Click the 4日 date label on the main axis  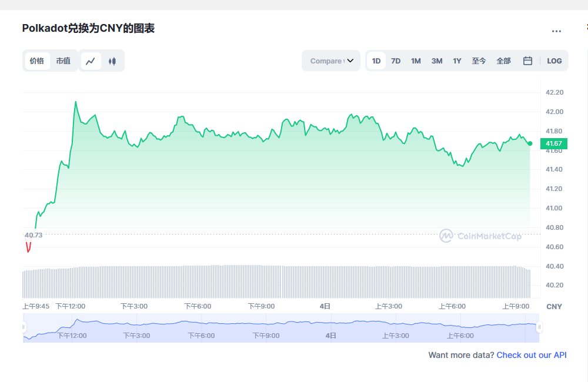(325, 306)
